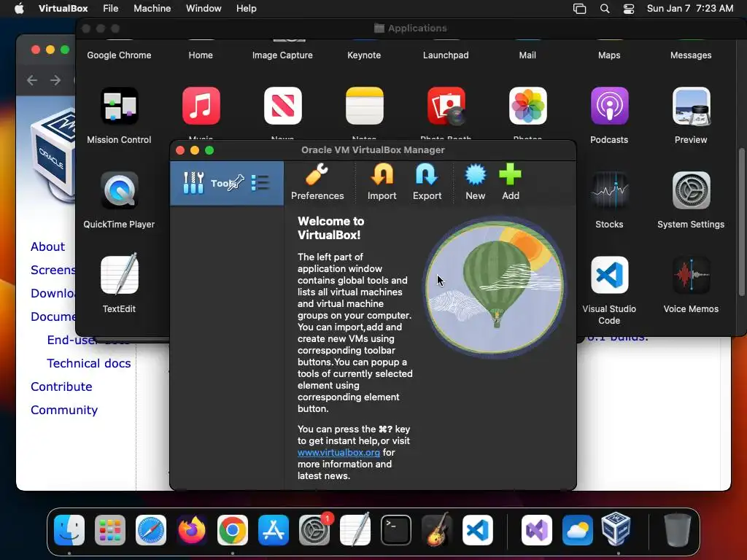Image resolution: width=747 pixels, height=560 pixels.
Task: Click the Mail label in Applications
Action: coord(527,55)
